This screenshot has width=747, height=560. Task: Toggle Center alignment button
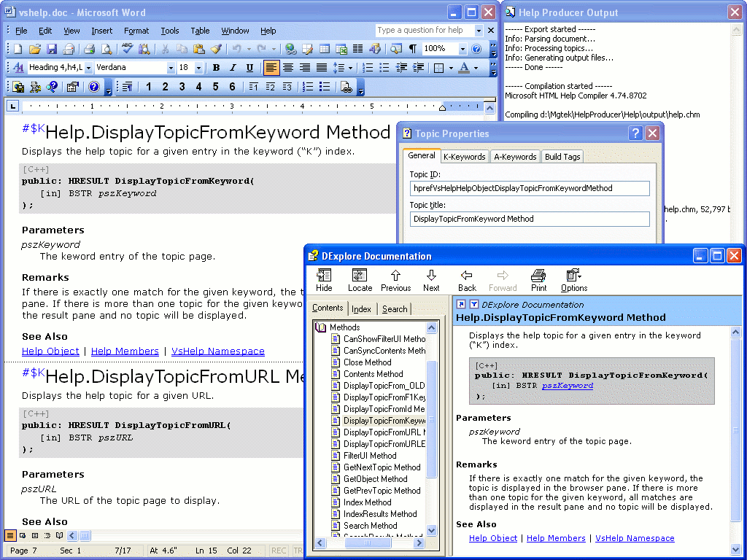click(287, 68)
